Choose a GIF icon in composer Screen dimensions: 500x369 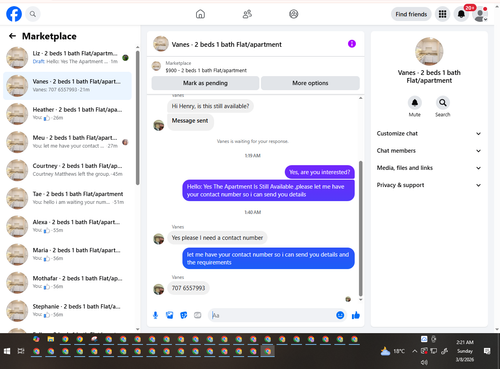[x=198, y=315]
